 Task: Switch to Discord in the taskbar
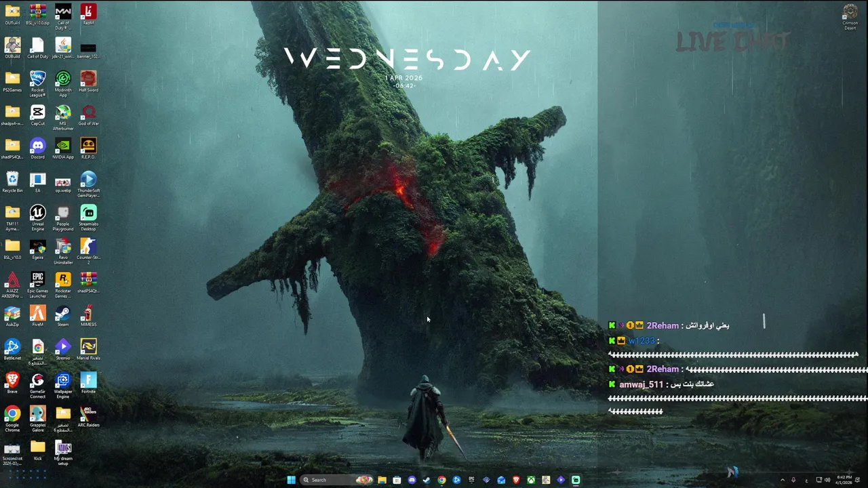pyautogui.click(x=412, y=480)
